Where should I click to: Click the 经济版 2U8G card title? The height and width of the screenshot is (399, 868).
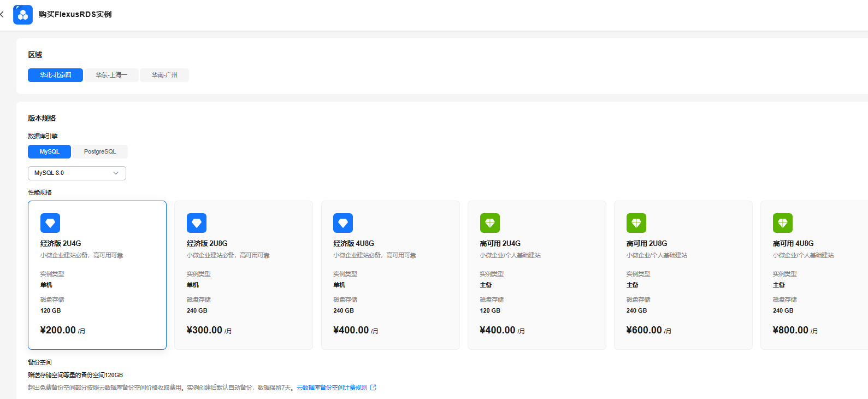click(x=207, y=243)
